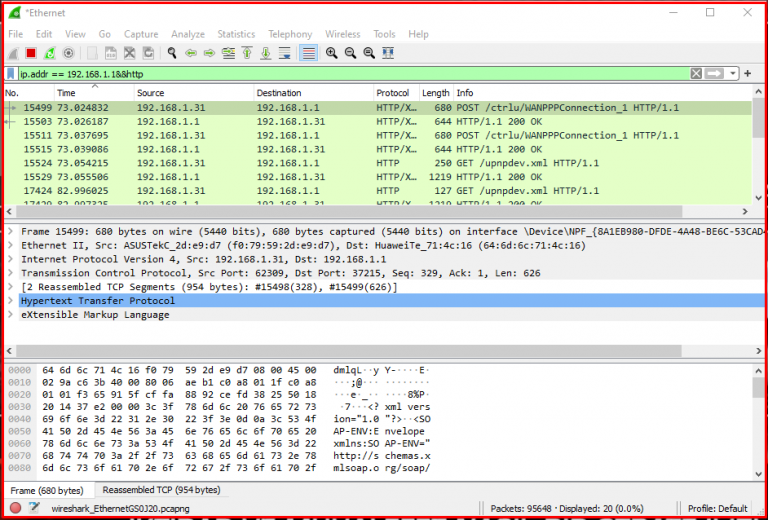
Task: Click inside the display filter text field
Action: coord(353,74)
